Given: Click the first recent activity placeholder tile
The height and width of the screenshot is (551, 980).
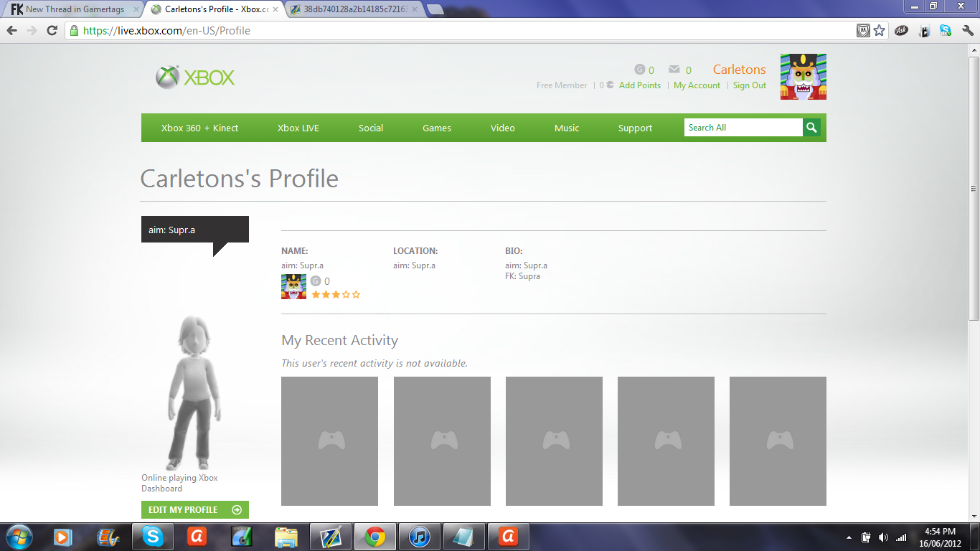Looking at the screenshot, I should [329, 441].
